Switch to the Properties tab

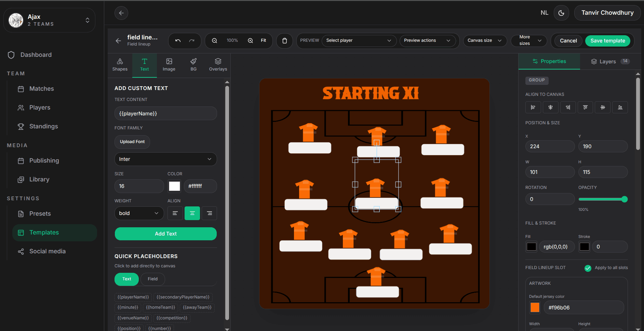click(x=549, y=62)
